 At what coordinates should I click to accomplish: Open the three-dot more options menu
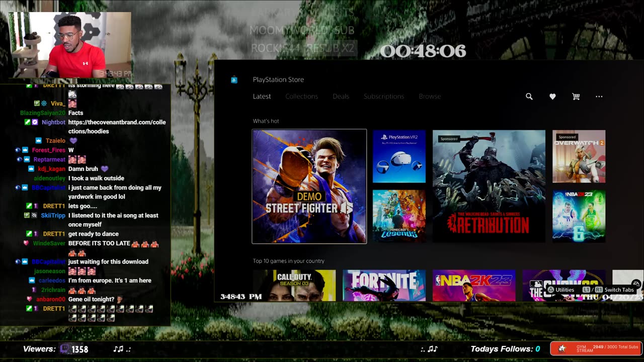pos(599,97)
